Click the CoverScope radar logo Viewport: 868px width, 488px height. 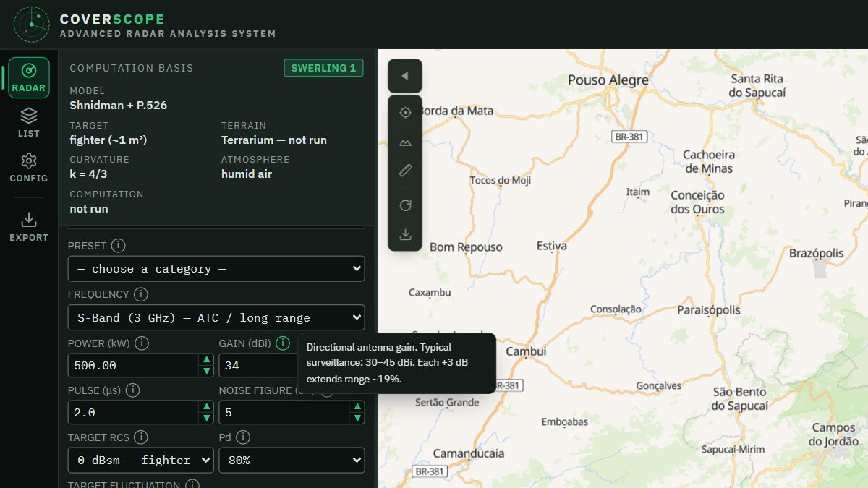point(32,24)
